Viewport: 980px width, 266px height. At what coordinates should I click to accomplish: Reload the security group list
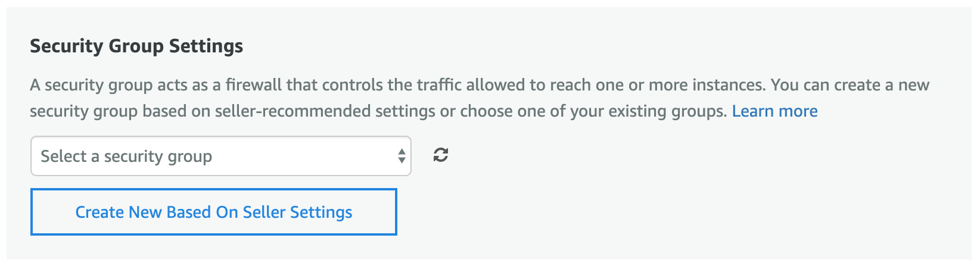[440, 155]
